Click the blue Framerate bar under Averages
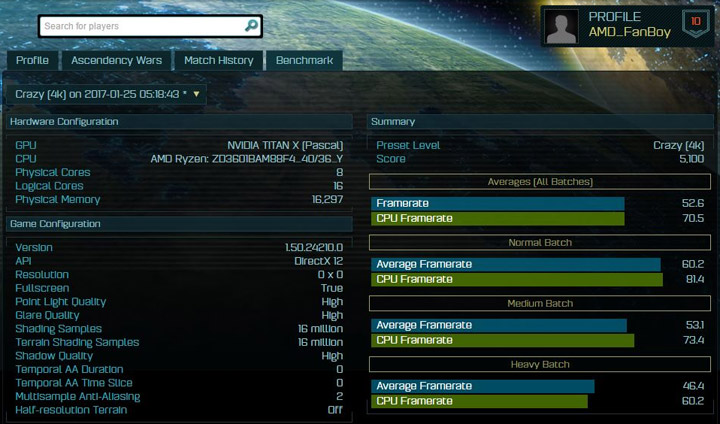 (498, 204)
